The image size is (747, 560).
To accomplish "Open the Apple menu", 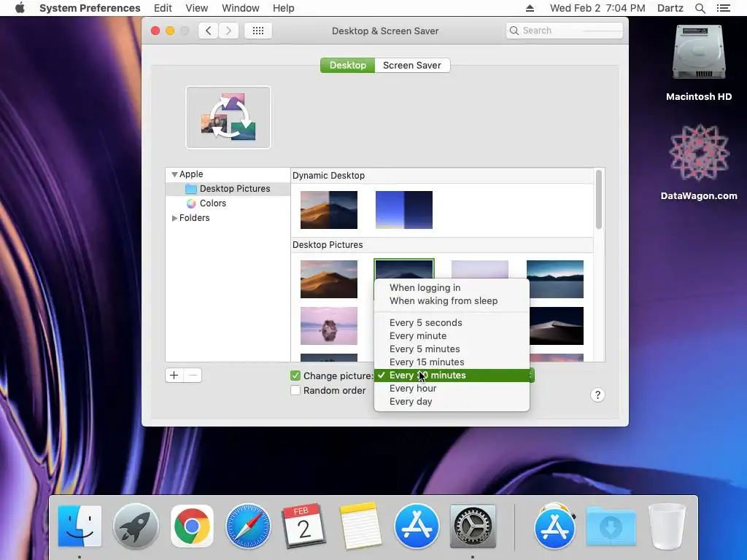I will coord(20,8).
